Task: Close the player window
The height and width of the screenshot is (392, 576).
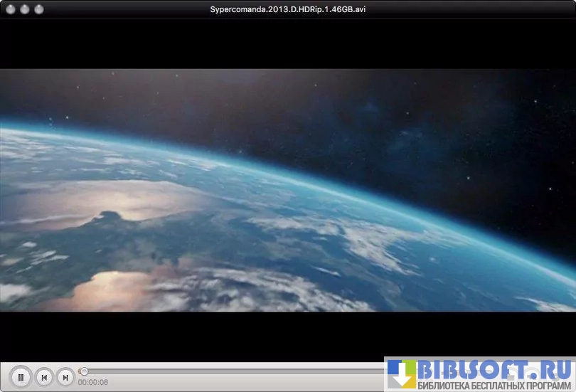Action: [10, 9]
